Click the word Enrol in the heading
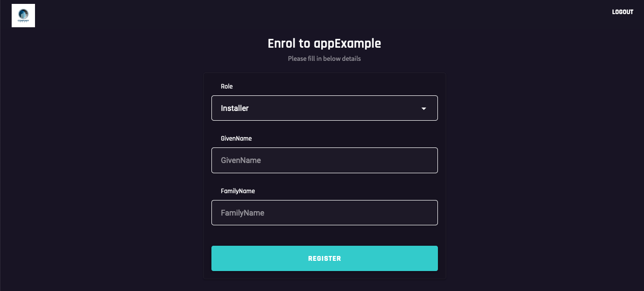 tap(282, 43)
